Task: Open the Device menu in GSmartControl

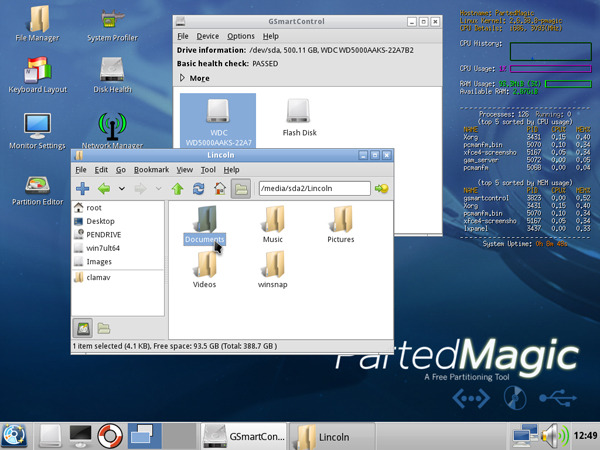Action: tap(208, 36)
